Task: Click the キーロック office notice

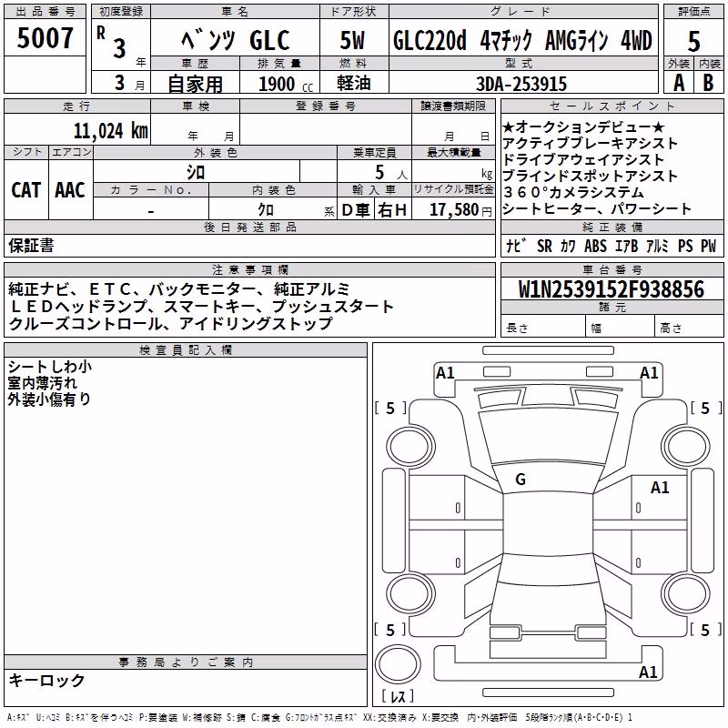Action: 46,680
